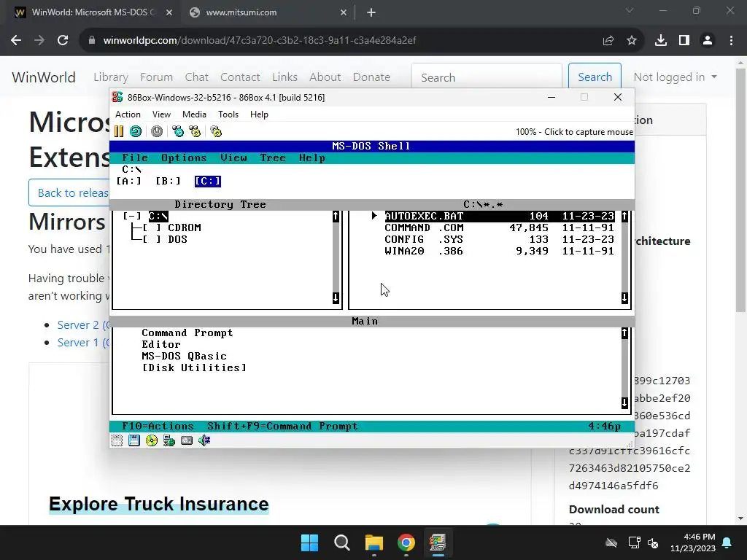This screenshot has width=747, height=560.
Task: Click the Chrome address bar URL
Action: tap(260, 41)
